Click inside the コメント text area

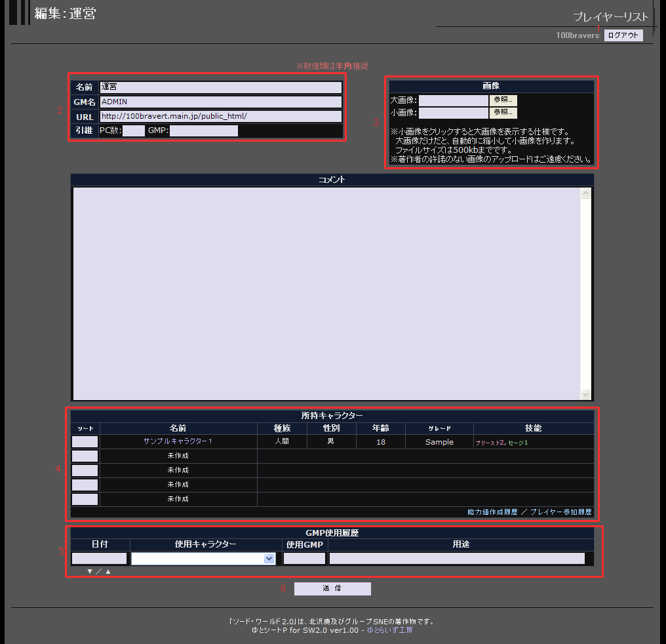point(326,293)
